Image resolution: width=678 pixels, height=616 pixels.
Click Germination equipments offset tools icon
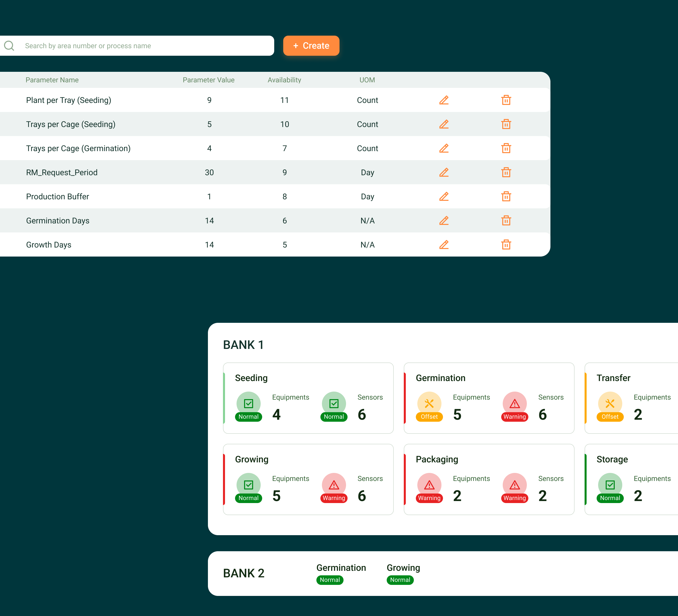pos(429,403)
